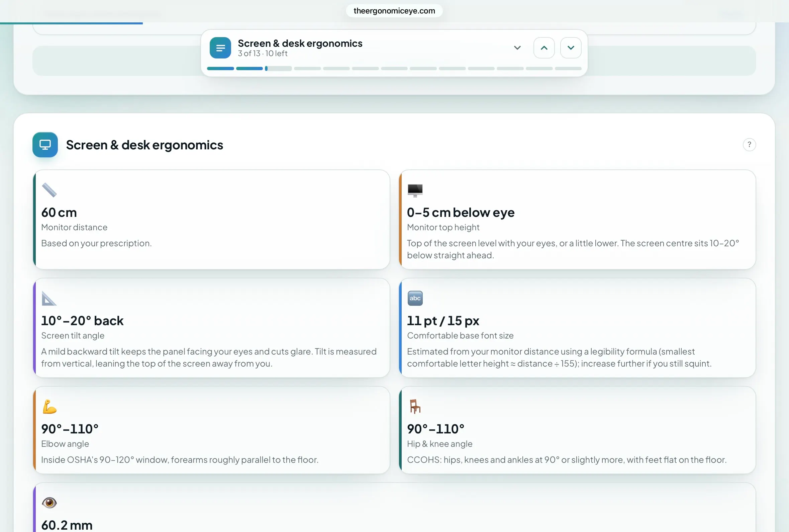Click the section list icon in navigator
789x532 pixels.
[220, 48]
